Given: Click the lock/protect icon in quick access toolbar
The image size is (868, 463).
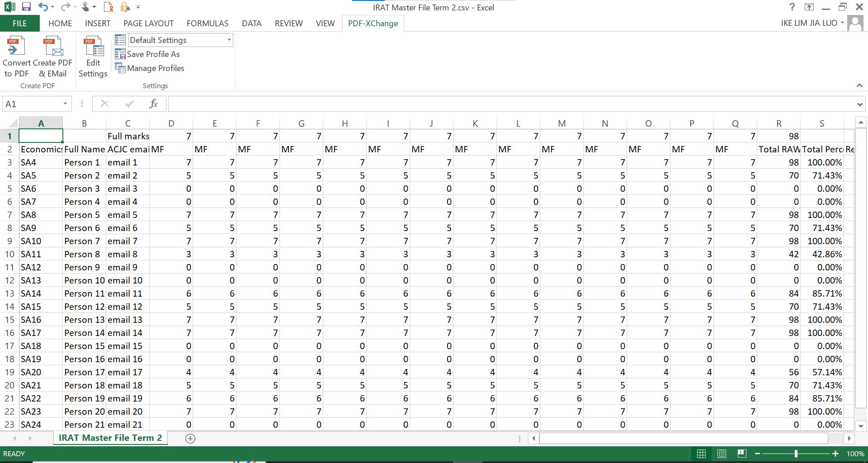Looking at the screenshot, I should (x=125, y=7).
